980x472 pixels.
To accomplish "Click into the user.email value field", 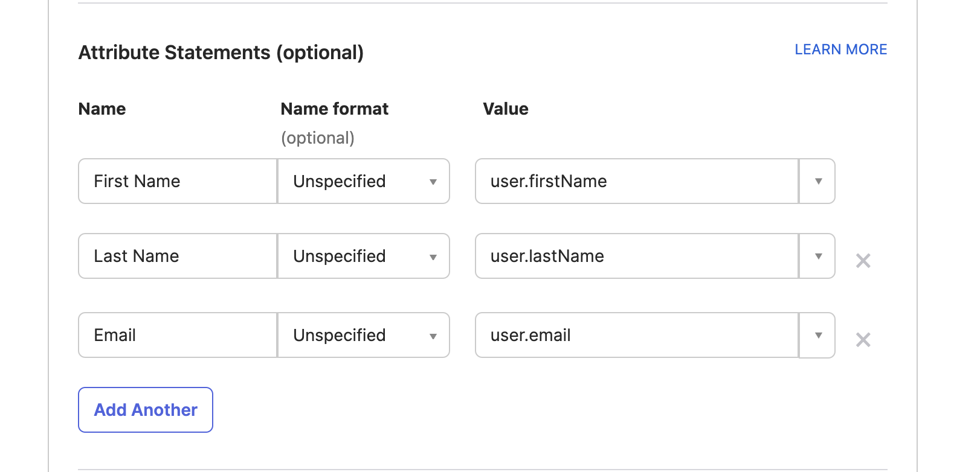I will (x=637, y=336).
